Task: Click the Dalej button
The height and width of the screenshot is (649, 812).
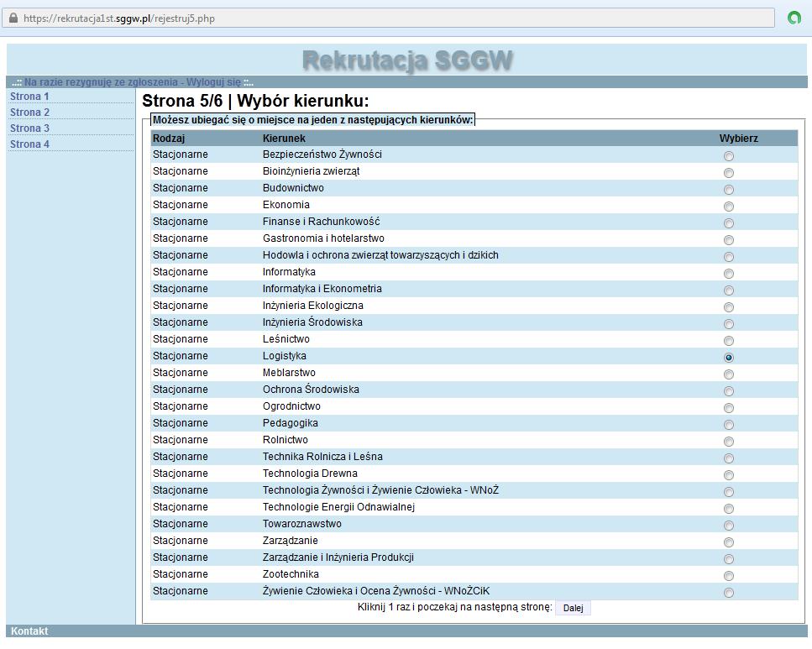Action: coord(573,608)
